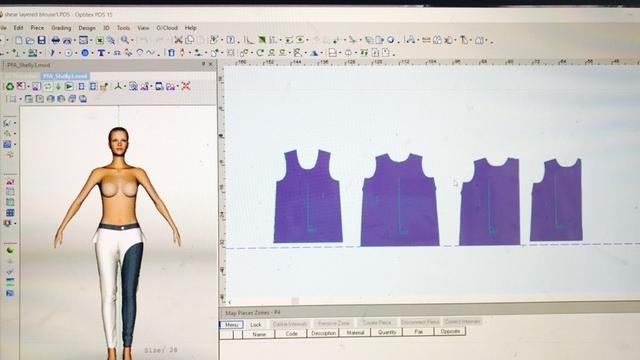The height and width of the screenshot is (360, 640).
Task: Open the Piece menu
Action: coord(37,28)
